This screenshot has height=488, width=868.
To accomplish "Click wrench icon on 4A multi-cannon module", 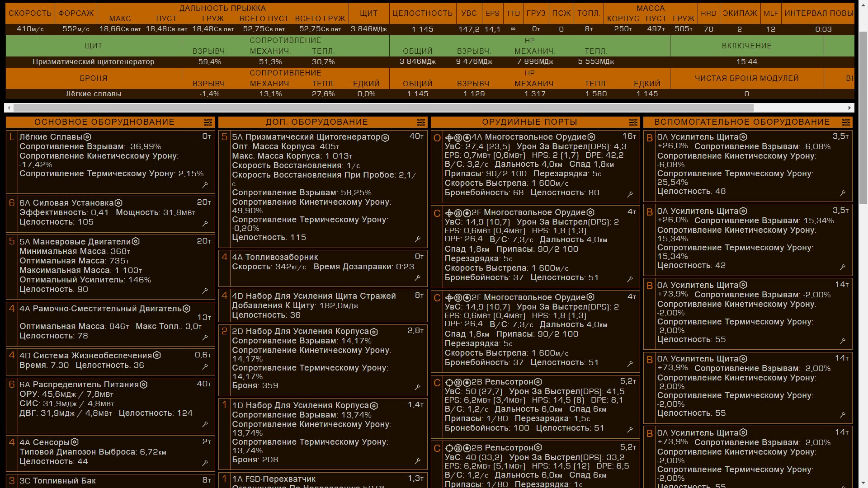I will click(x=630, y=195).
